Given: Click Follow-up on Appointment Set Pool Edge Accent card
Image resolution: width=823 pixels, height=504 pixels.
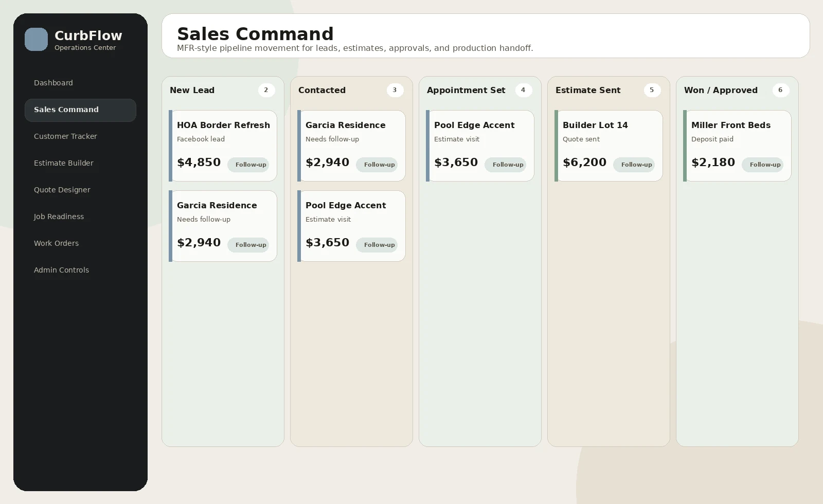Looking at the screenshot, I should (506, 165).
